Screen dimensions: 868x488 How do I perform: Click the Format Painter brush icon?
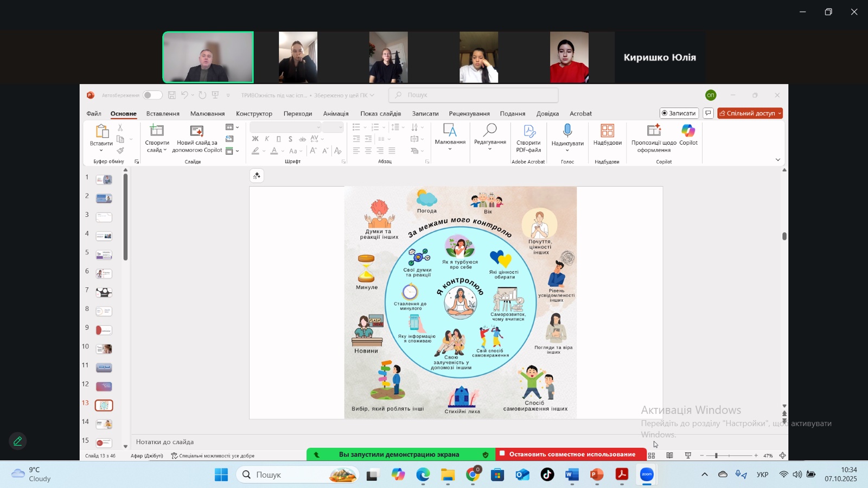[x=120, y=151]
